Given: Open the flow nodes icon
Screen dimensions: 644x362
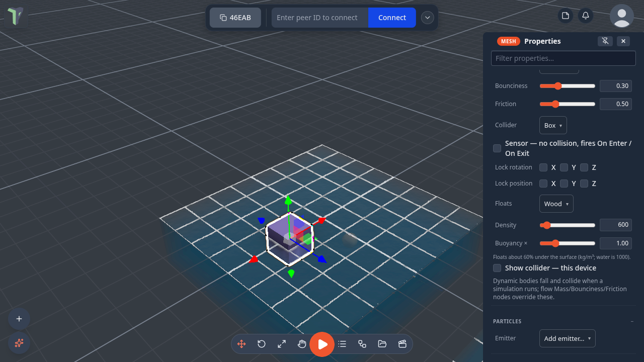Looking at the screenshot, I should (x=362, y=344).
